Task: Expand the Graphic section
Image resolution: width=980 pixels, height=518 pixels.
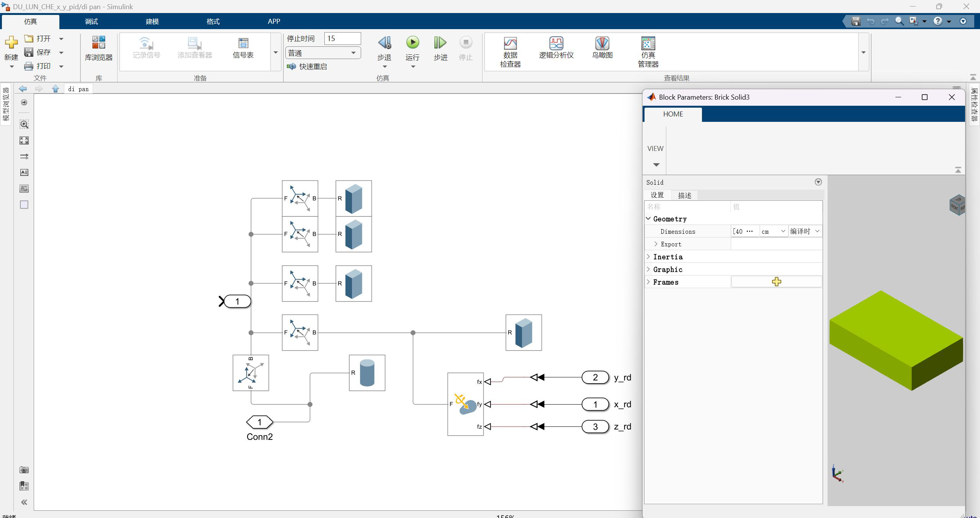Action: coord(648,269)
